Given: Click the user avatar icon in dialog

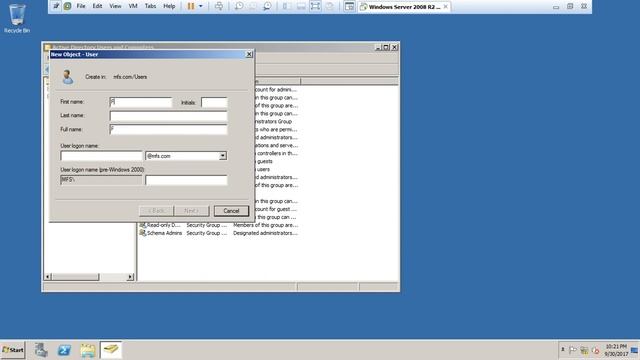Looking at the screenshot, I should point(68,77).
